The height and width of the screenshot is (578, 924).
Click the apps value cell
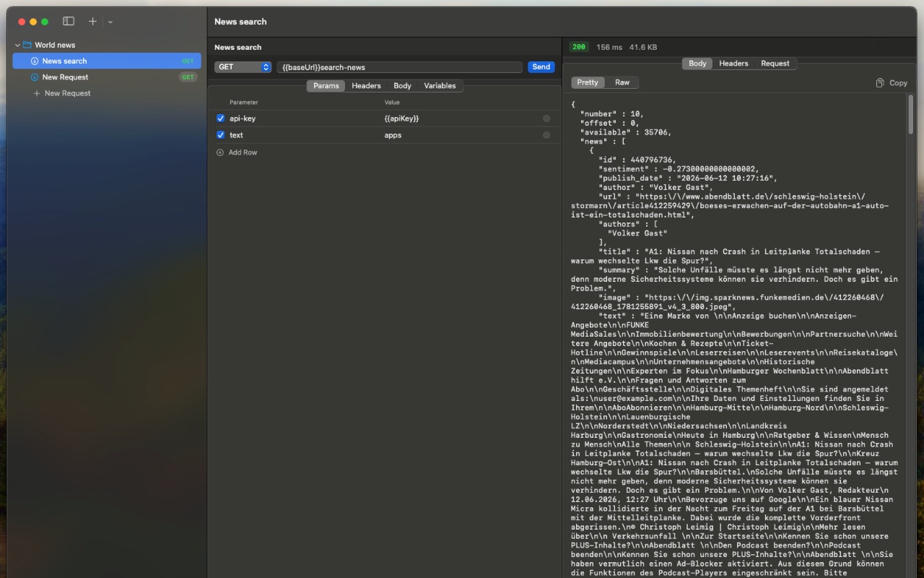pyautogui.click(x=393, y=135)
